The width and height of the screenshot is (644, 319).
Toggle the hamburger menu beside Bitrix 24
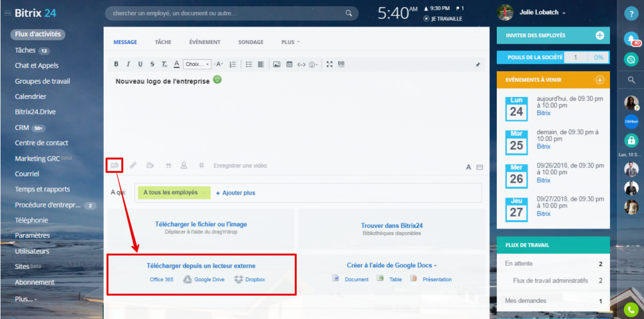(8, 13)
